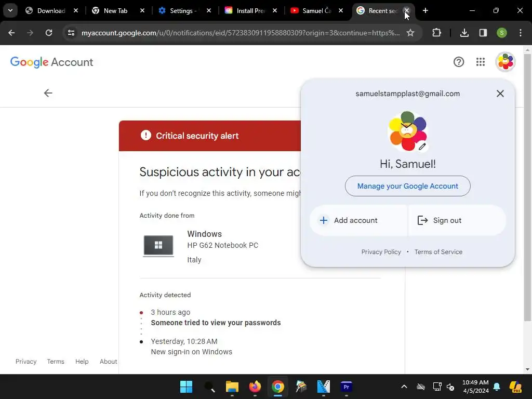Go back with the page arrow
Image resolution: width=532 pixels, height=399 pixels.
pos(48,93)
